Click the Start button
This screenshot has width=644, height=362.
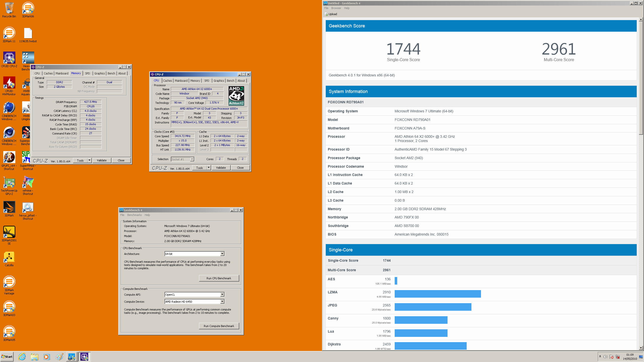[7, 357]
